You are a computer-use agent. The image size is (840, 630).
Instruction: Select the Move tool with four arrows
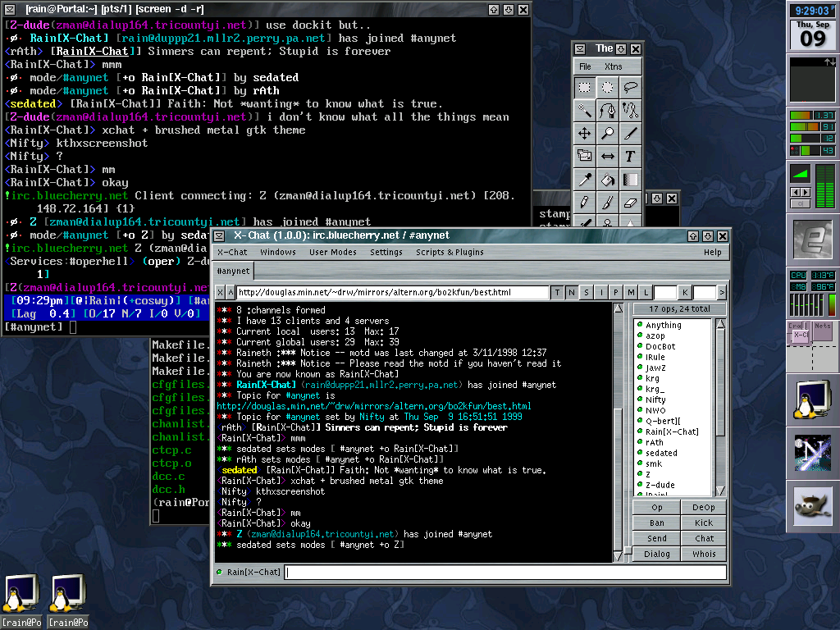click(x=584, y=134)
